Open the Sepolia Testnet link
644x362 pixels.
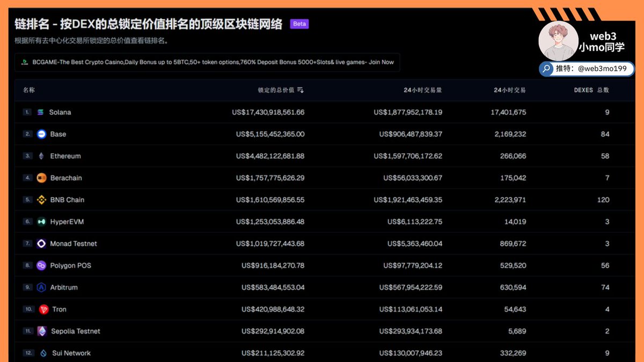pyautogui.click(x=76, y=331)
